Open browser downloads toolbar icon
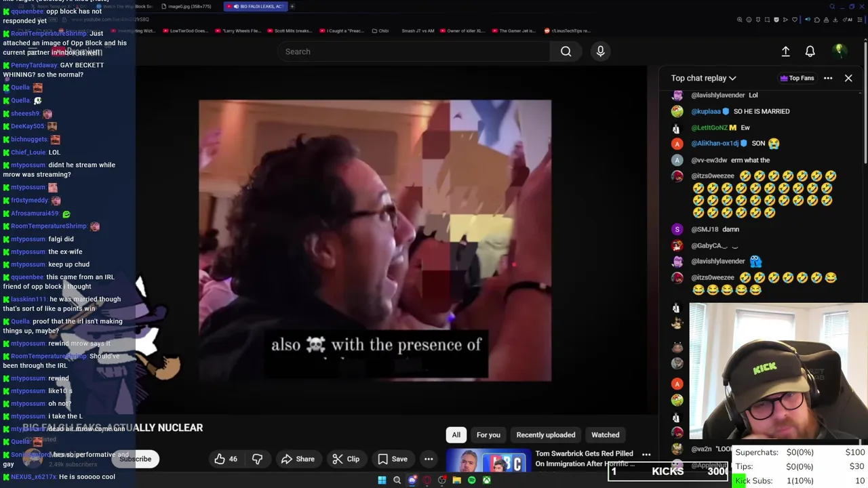This screenshot has width=868, height=488. (835, 20)
